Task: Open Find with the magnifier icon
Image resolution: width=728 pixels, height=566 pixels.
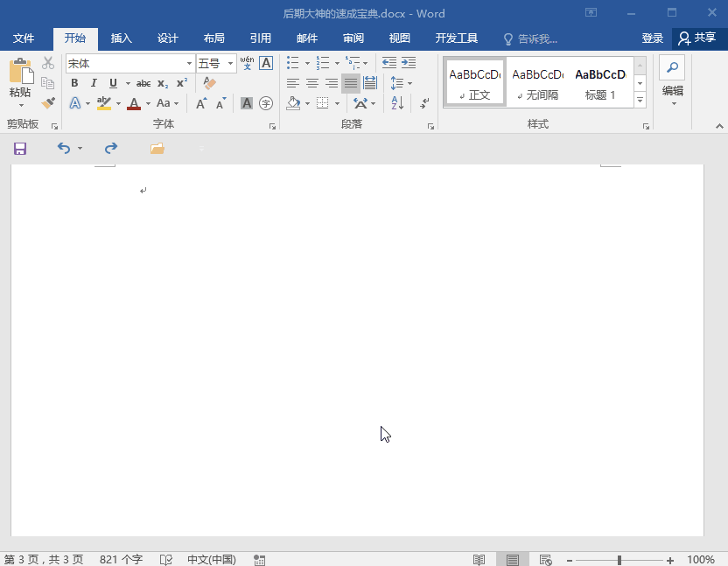Action: 672,67
